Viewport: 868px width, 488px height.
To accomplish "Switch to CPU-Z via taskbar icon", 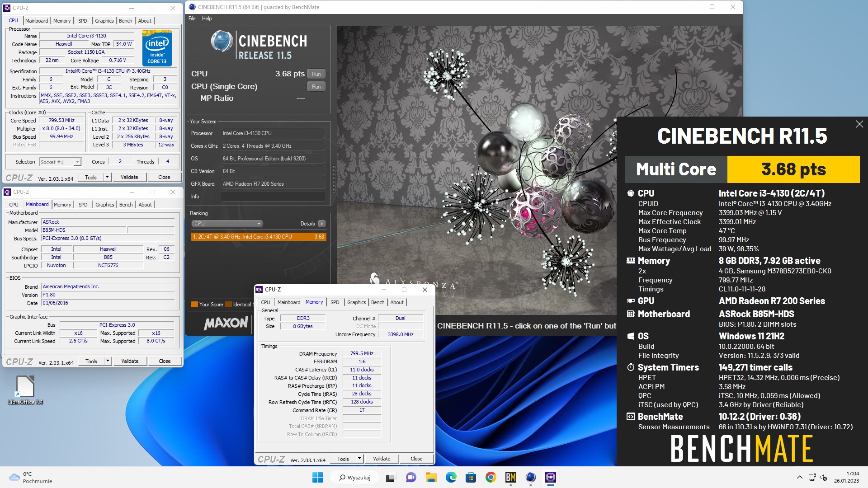I will tap(550, 477).
